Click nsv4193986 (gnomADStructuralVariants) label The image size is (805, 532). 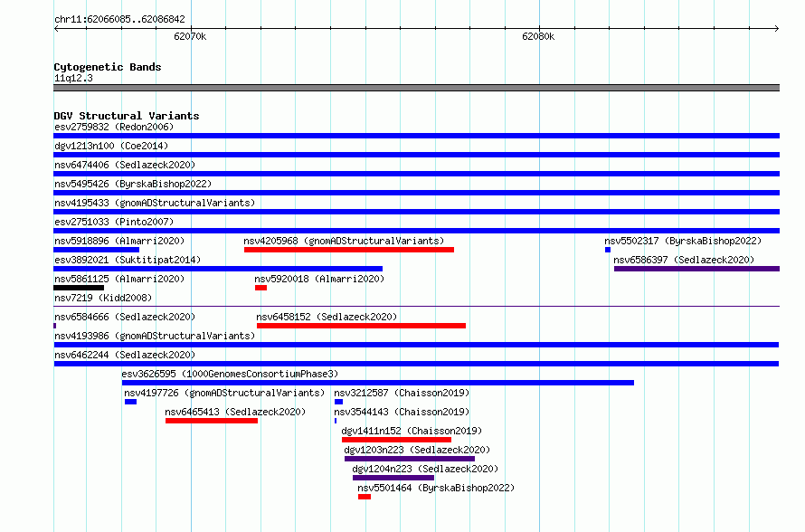(x=155, y=336)
